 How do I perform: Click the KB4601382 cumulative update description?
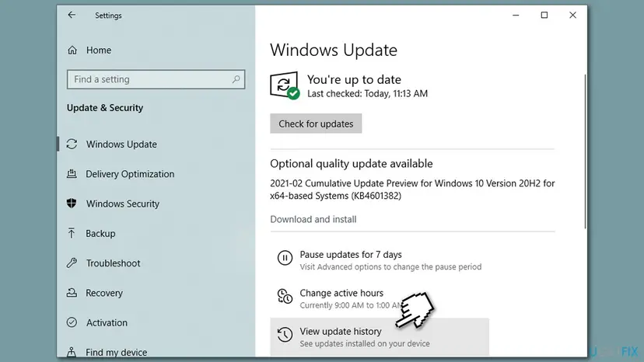(412, 190)
